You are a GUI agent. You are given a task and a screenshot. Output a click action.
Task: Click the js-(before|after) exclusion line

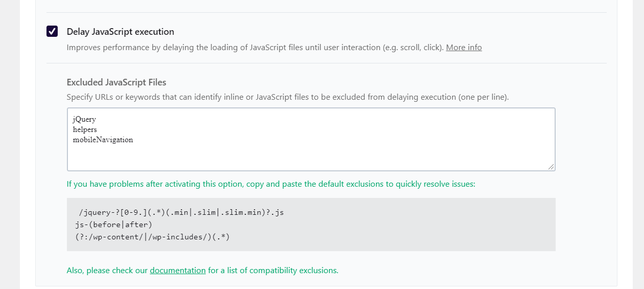click(x=113, y=225)
